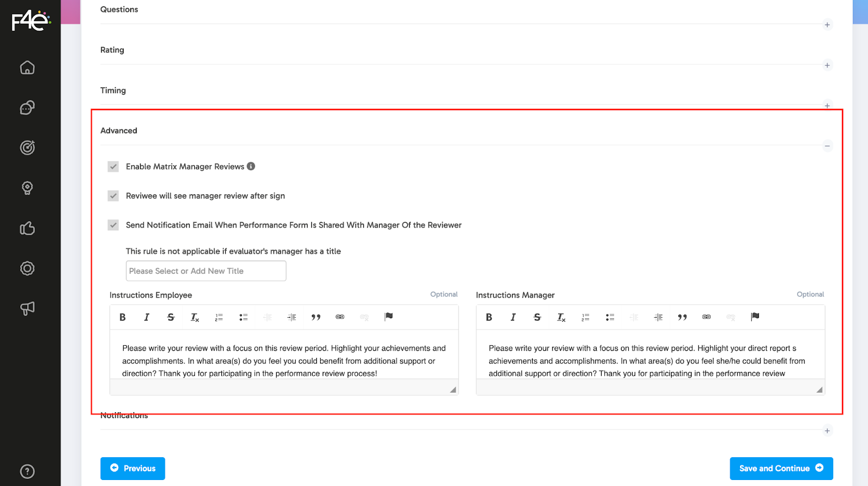Screen dimensions: 868x486
Task: Open the megaphone announcements icon
Action: click(x=27, y=308)
